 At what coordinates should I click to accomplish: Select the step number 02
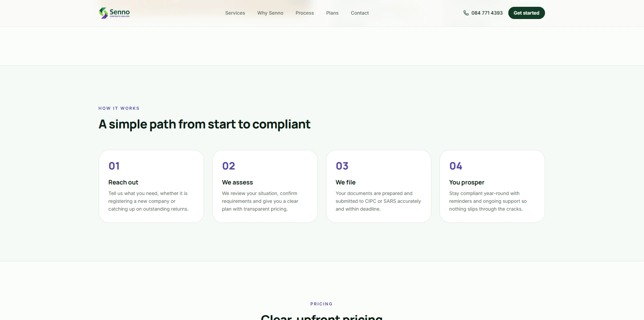tap(229, 166)
